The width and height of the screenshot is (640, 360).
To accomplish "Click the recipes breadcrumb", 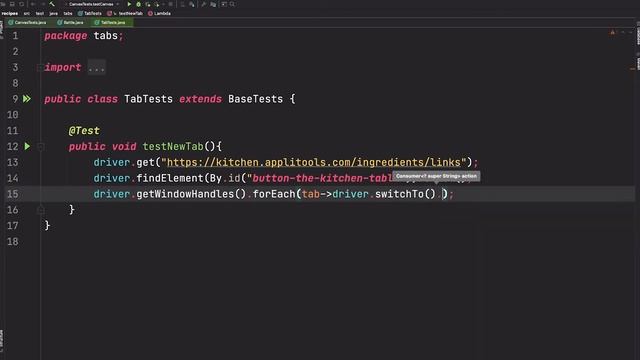I will coord(10,13).
